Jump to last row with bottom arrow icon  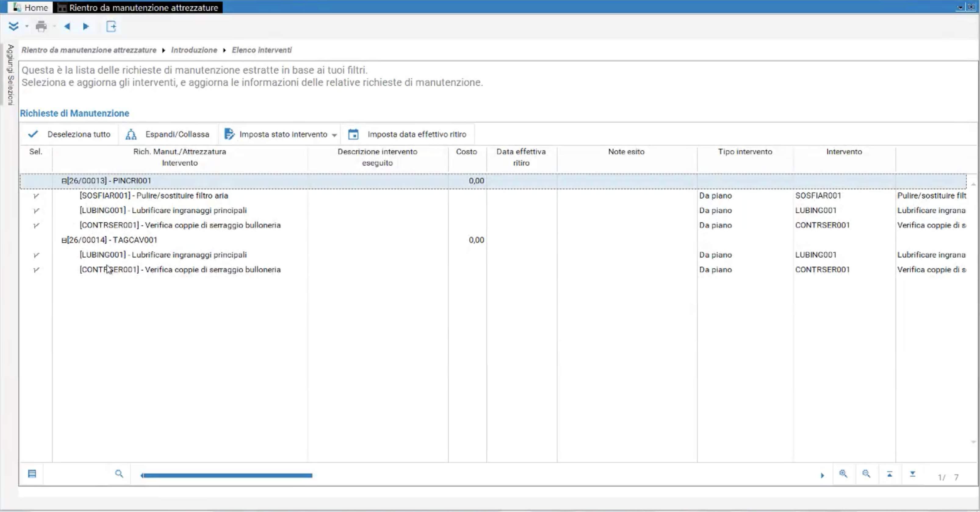pyautogui.click(x=913, y=474)
